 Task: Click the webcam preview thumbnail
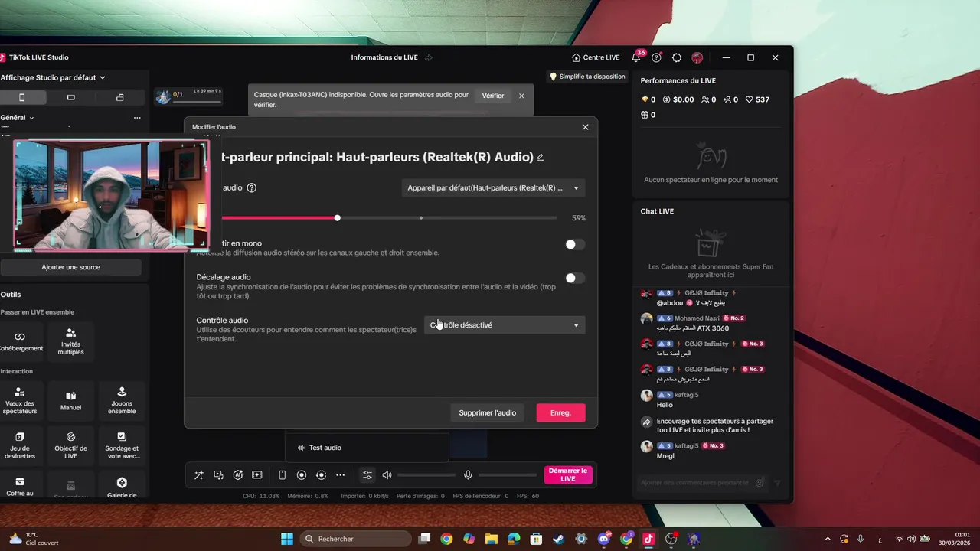pos(111,195)
